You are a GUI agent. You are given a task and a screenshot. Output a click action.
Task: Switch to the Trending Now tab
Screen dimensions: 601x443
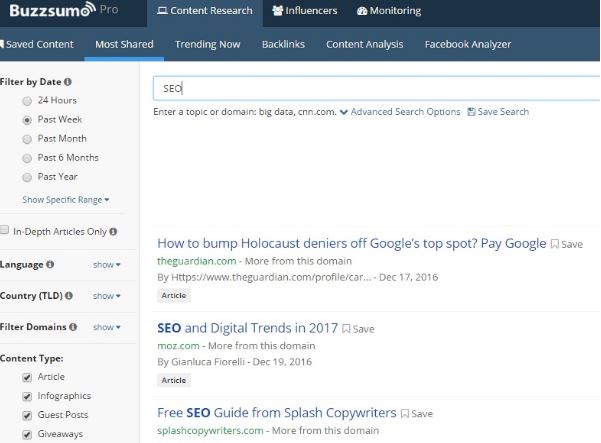click(x=207, y=44)
